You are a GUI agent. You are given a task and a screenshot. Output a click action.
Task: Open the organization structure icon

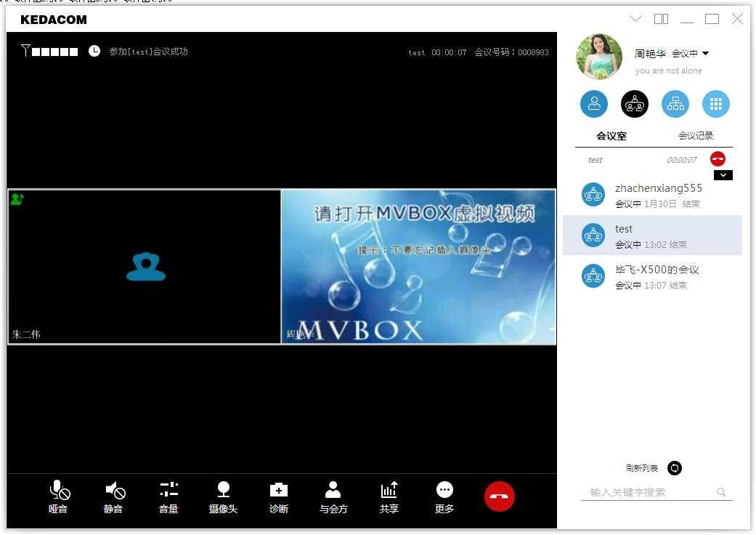(675, 104)
